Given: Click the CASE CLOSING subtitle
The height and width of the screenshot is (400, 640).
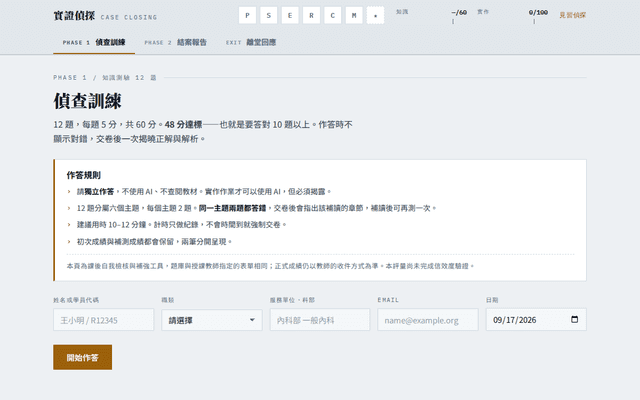Looking at the screenshot, I should (129, 17).
